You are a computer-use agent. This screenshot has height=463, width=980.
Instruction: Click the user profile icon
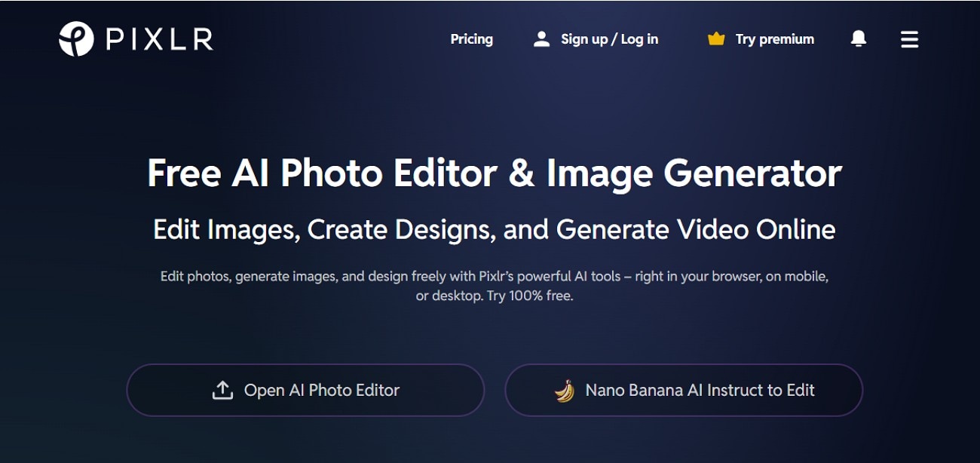tap(541, 39)
